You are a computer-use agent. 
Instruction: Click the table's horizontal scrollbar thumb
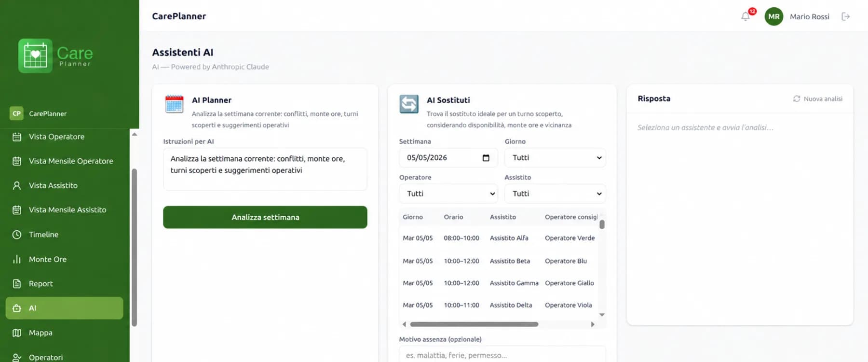point(474,324)
